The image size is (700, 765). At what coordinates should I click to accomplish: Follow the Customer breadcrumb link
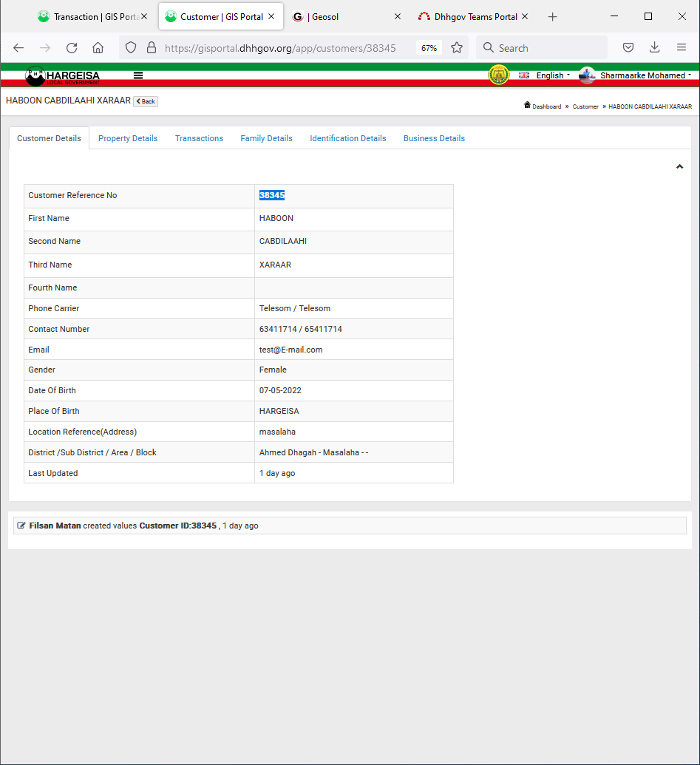tap(585, 106)
